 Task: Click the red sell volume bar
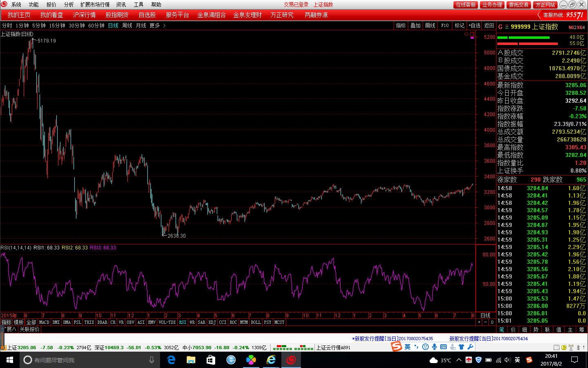click(527, 43)
